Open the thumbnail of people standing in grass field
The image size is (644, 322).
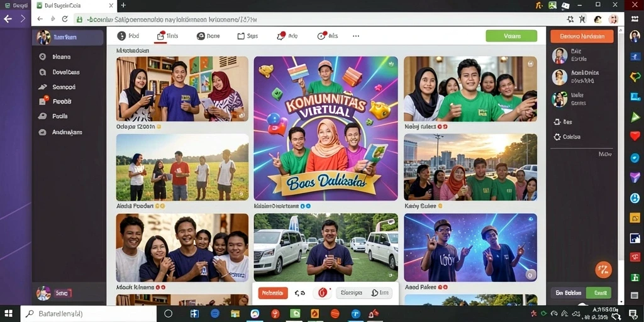coord(182,167)
